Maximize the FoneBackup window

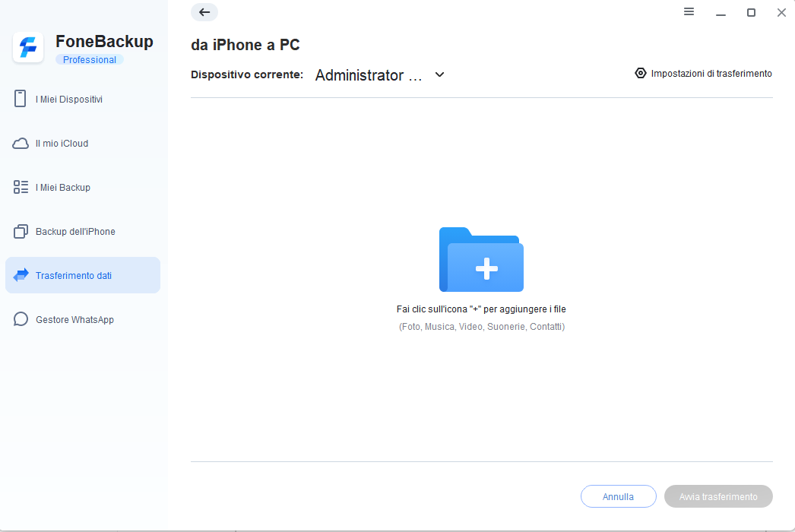(x=751, y=12)
